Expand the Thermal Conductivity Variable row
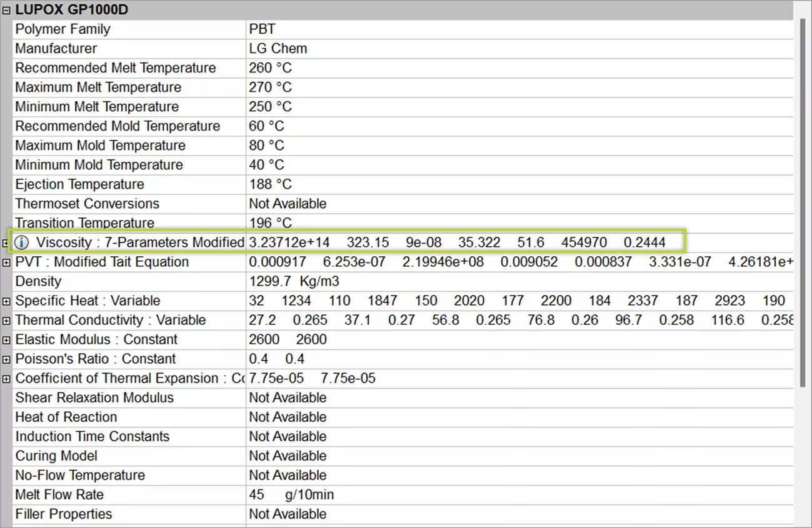The width and height of the screenshot is (812, 528). 6,321
